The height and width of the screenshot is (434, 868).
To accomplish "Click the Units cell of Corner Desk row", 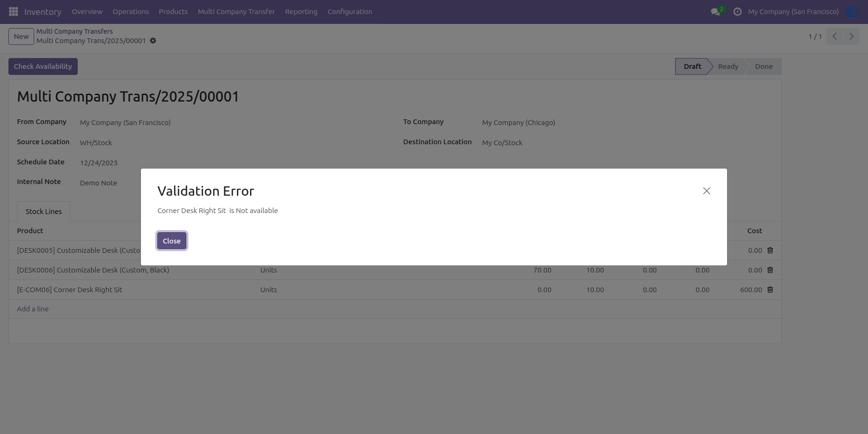I will 269,290.
